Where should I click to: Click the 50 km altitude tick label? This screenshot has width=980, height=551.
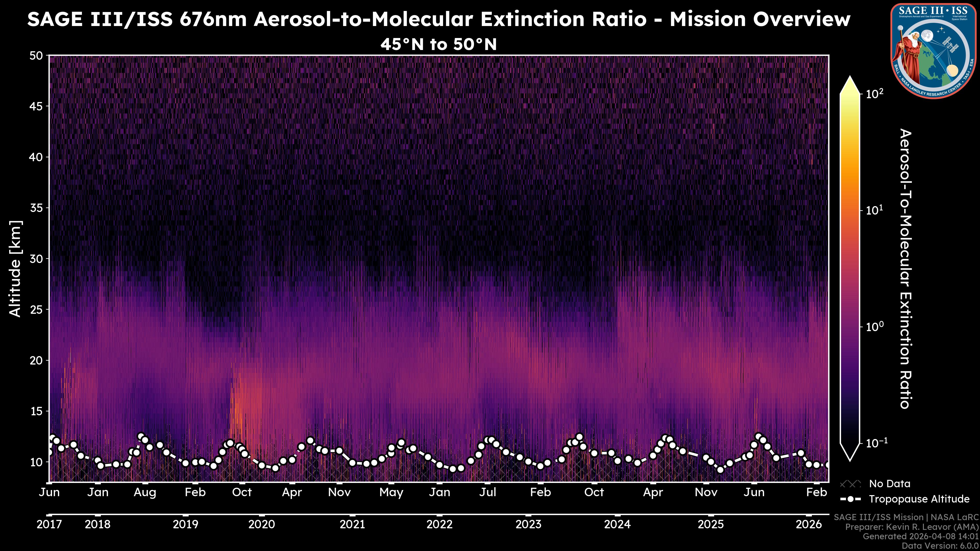click(x=36, y=56)
